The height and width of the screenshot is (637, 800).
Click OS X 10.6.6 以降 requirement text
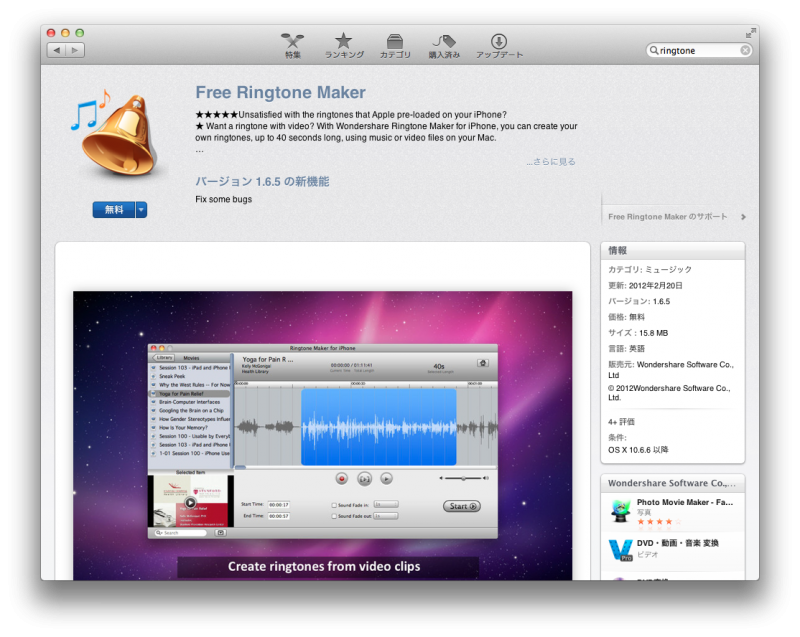(638, 450)
